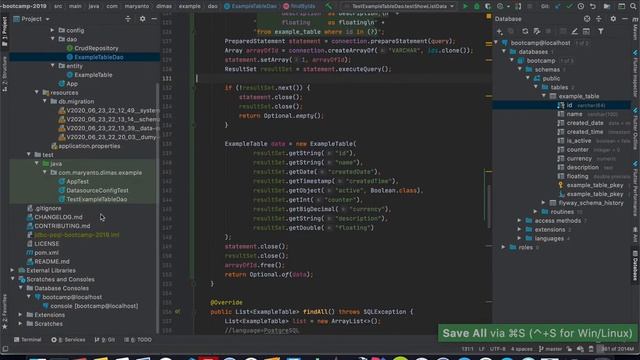Click line:column 131:1 position indicator
The height and width of the screenshot is (360, 640).
[467, 349]
